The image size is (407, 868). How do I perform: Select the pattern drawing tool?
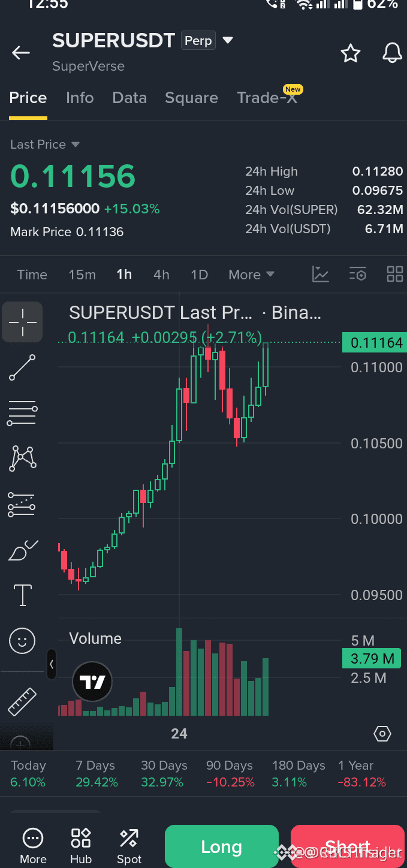(23, 459)
